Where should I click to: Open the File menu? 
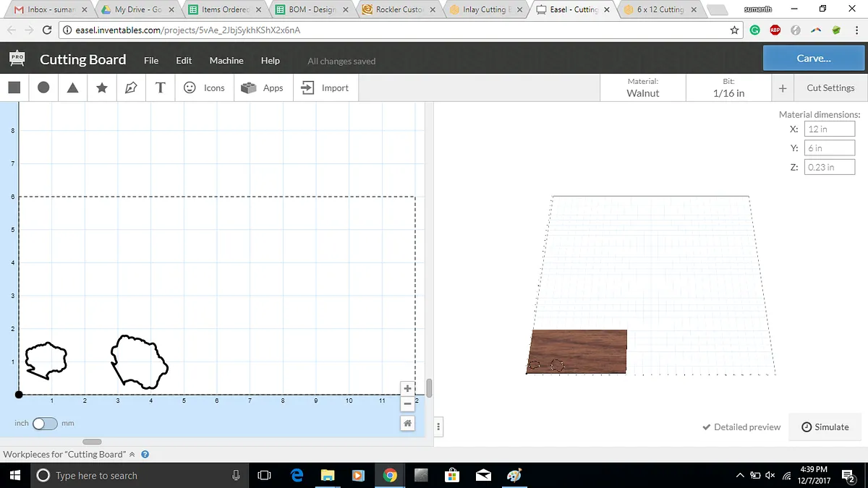tap(151, 61)
